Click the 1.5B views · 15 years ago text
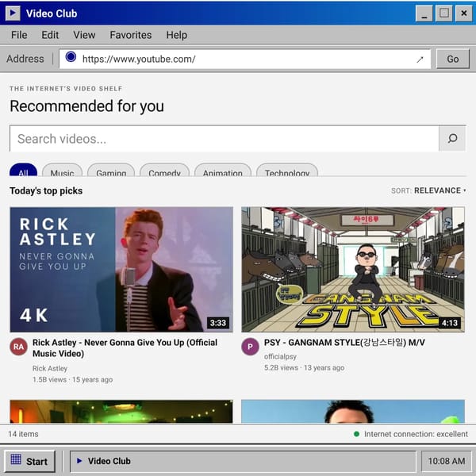 (72, 379)
